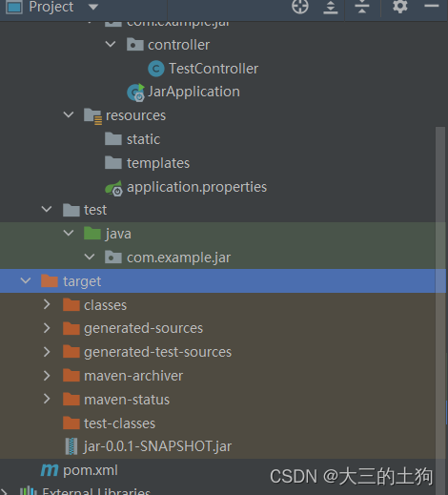Viewport: 448px width, 495px height.
Task: Collapse the target folder node
Action: pyautogui.click(x=26, y=280)
